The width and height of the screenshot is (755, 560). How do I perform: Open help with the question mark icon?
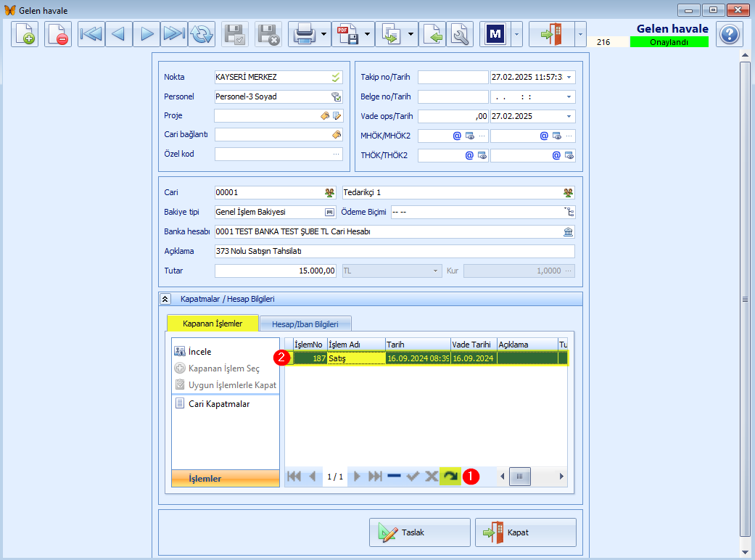(x=730, y=34)
